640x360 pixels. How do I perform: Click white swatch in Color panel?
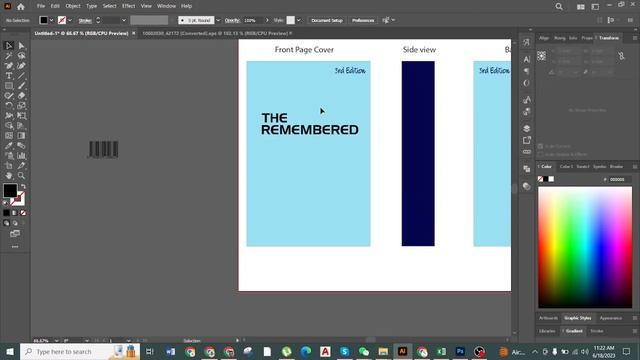click(x=551, y=179)
